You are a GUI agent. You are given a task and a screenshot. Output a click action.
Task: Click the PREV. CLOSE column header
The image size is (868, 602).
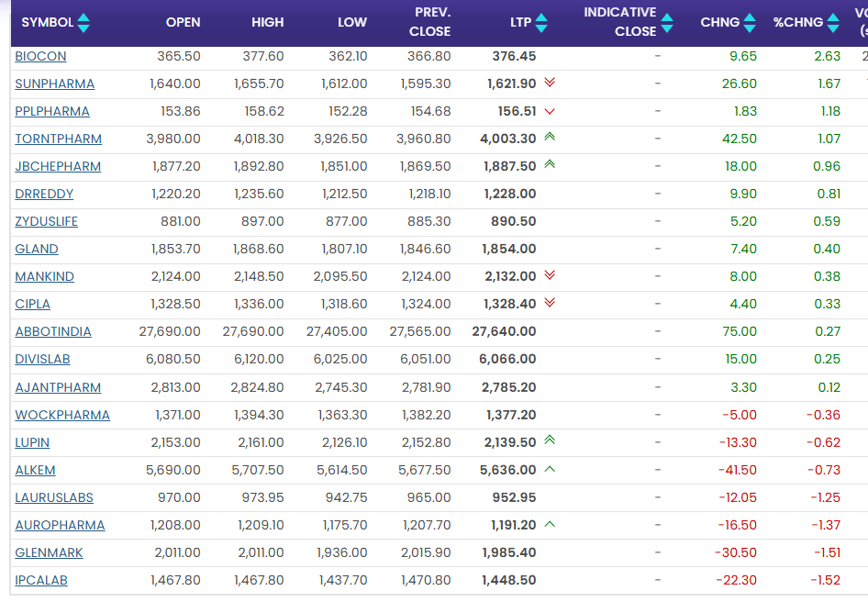pos(429,22)
